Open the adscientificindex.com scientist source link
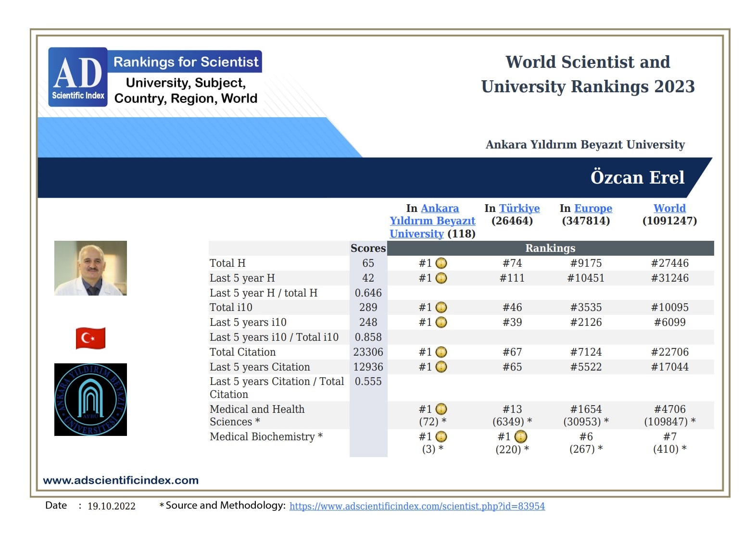 [x=417, y=506]
